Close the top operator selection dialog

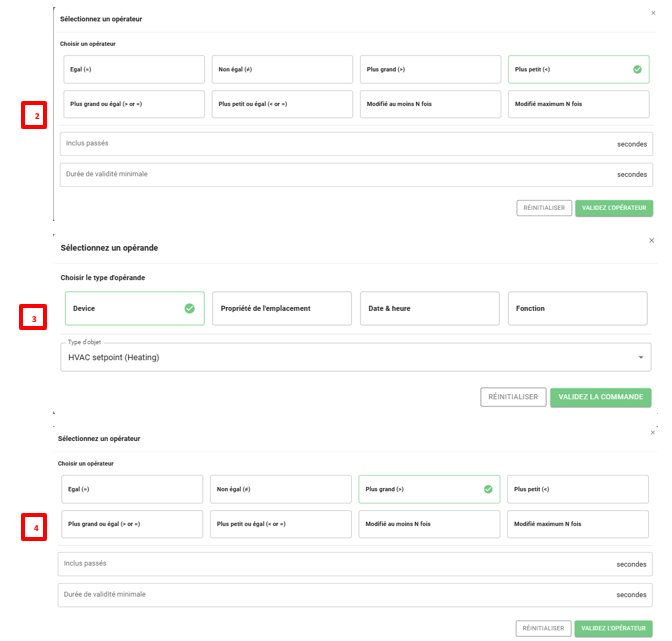[x=653, y=12]
